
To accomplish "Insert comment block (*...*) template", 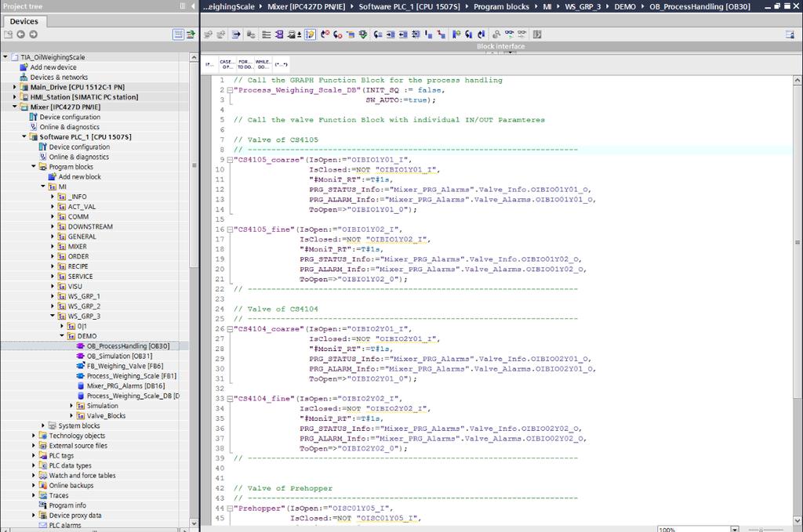I will tap(281, 64).
